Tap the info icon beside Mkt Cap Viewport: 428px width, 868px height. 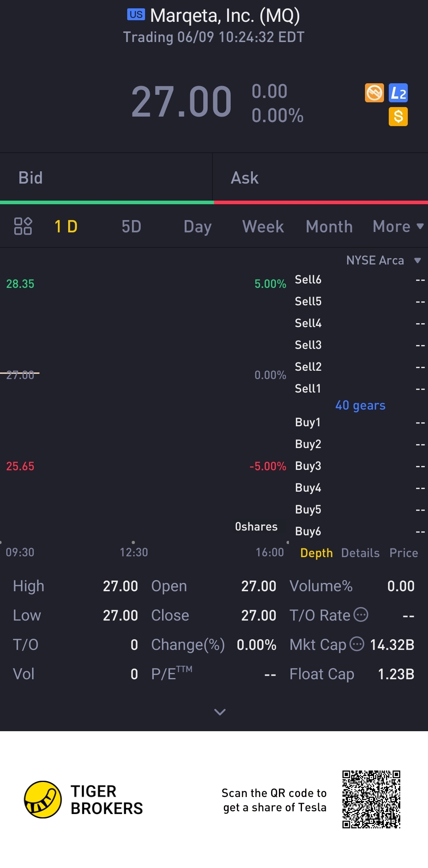pos(357,644)
